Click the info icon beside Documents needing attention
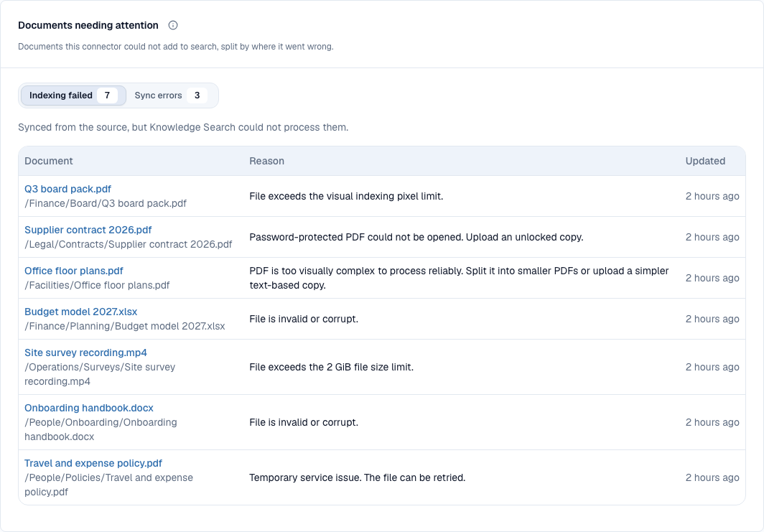The height and width of the screenshot is (532, 764). pyautogui.click(x=173, y=25)
